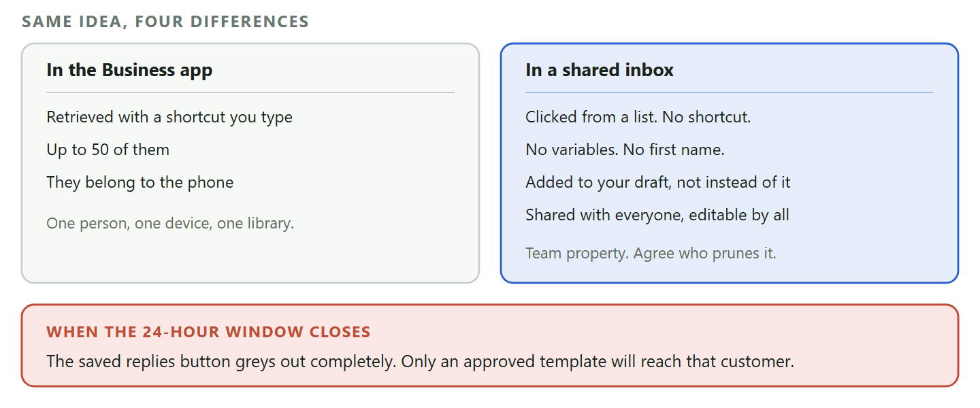
Task: Click the 'When the 24-hour window closes' heading
Action: point(208,333)
